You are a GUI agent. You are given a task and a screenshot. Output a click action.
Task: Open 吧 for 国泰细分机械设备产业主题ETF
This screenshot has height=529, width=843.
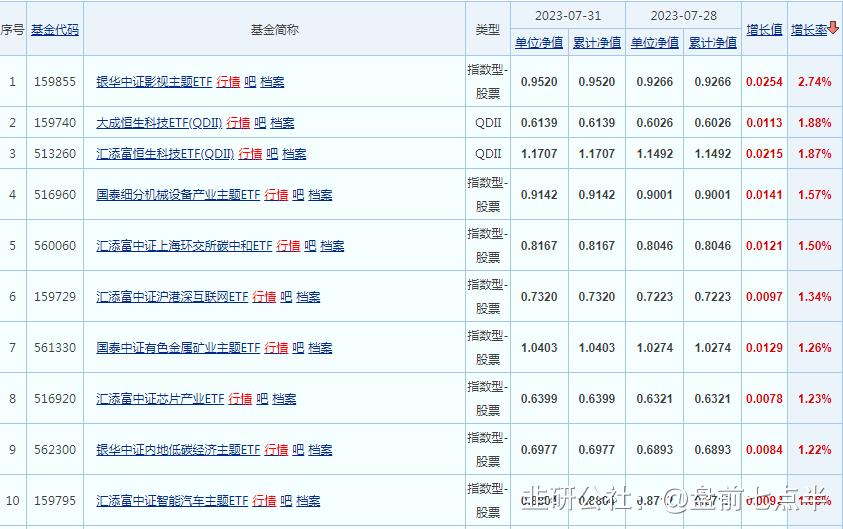298,195
